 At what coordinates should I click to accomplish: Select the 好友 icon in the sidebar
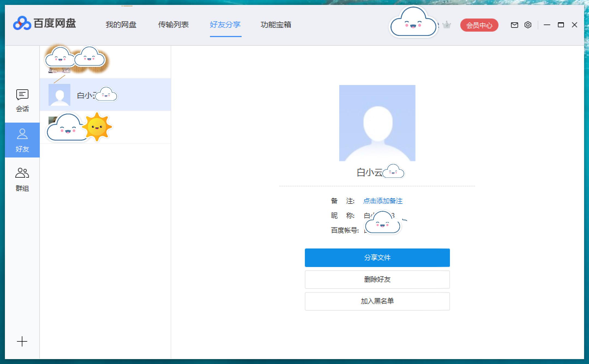tap(22, 140)
